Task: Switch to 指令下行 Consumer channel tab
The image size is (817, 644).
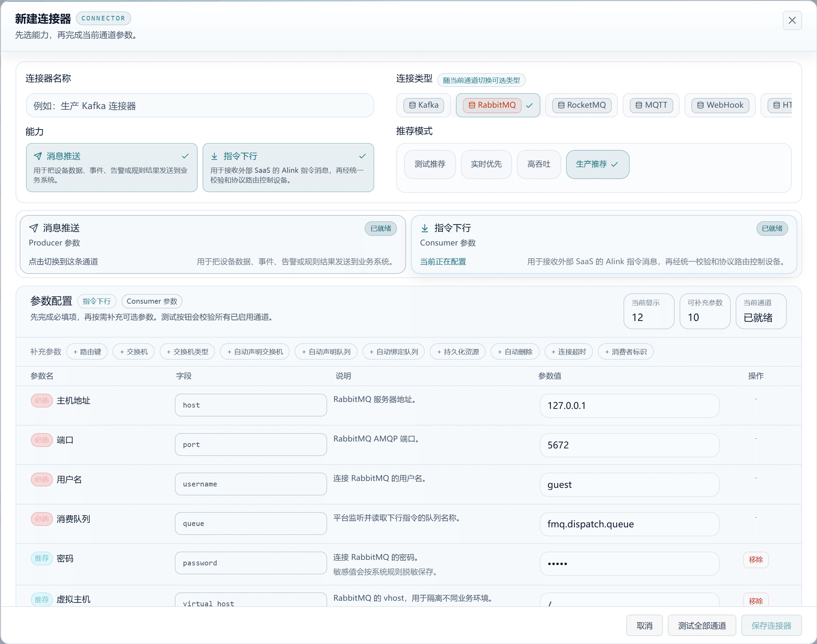Action: [x=604, y=244]
